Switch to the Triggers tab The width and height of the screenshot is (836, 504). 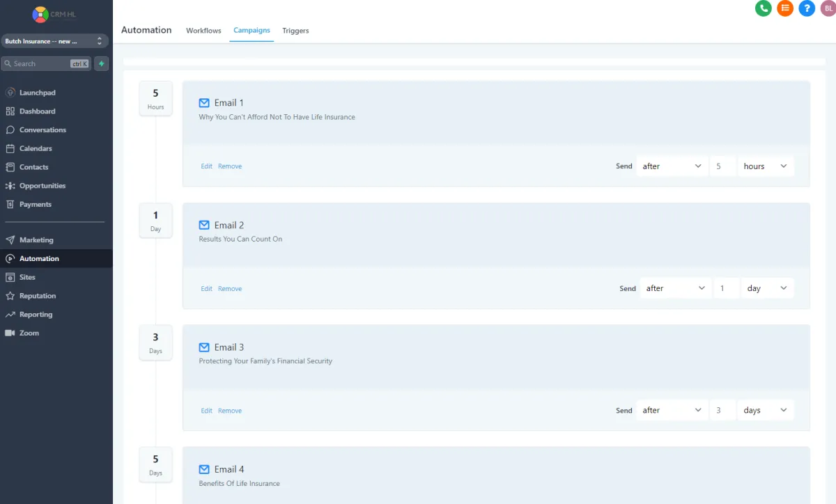[295, 31]
